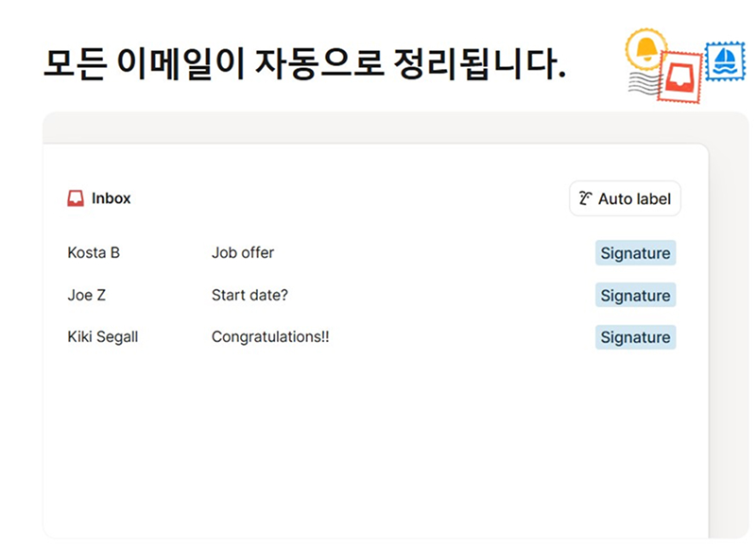The height and width of the screenshot is (547, 756).
Task: Open the "Job offer" subject line
Action: (x=243, y=253)
